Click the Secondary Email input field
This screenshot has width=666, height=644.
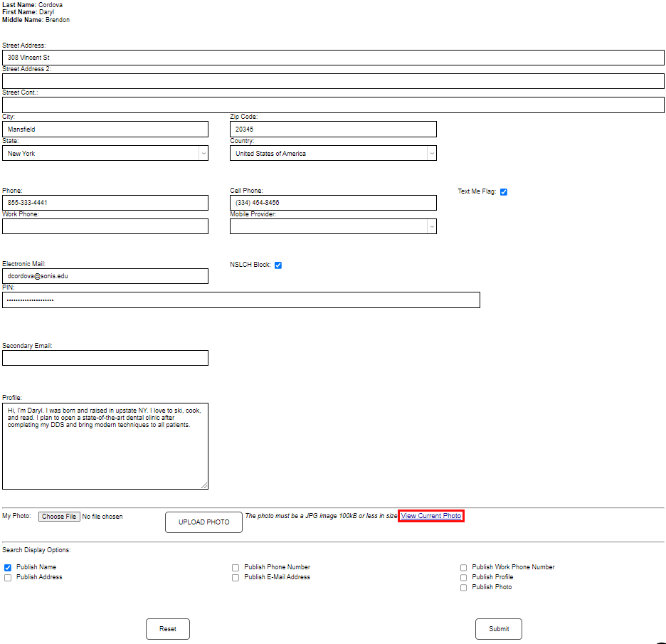[105, 358]
